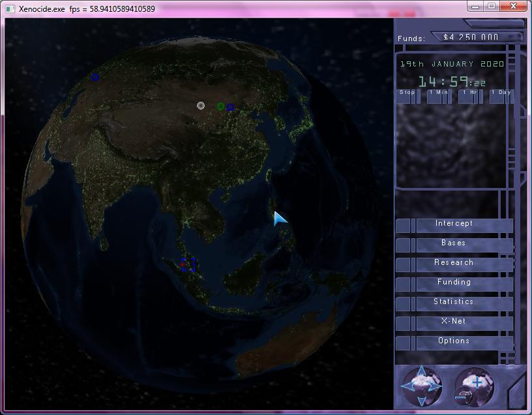532x415 pixels.
Task: Open the Statistics screen
Action: 454,303
